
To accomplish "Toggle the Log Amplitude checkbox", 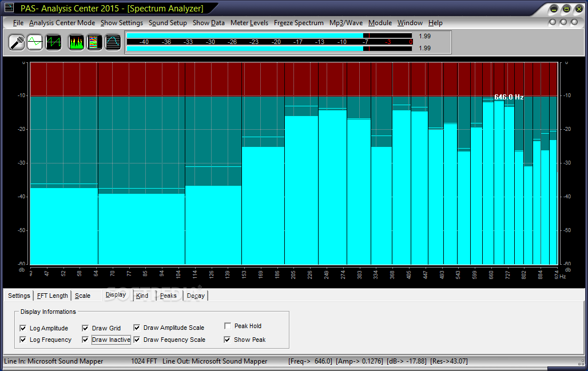I will point(23,328).
